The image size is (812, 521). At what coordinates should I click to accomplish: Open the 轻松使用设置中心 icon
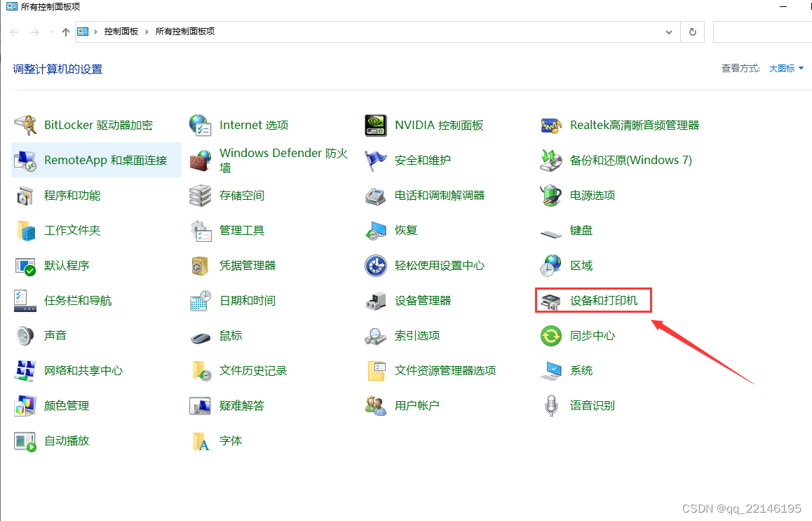tap(375, 266)
